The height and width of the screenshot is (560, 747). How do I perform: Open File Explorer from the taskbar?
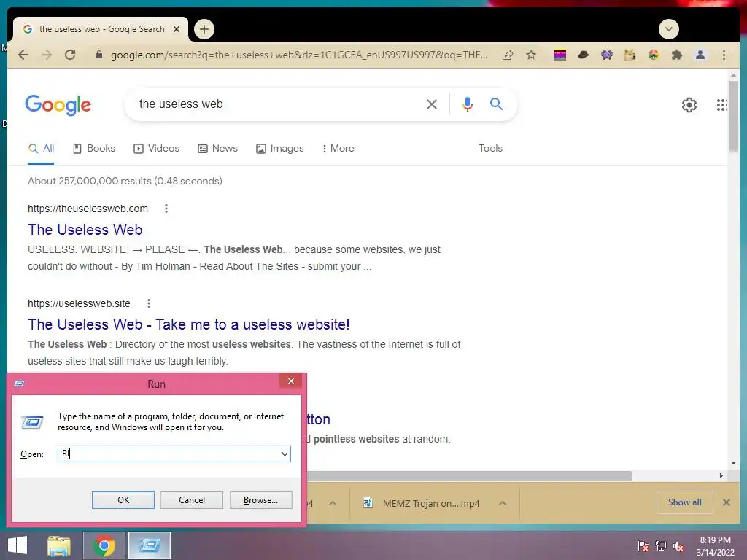[59, 545]
